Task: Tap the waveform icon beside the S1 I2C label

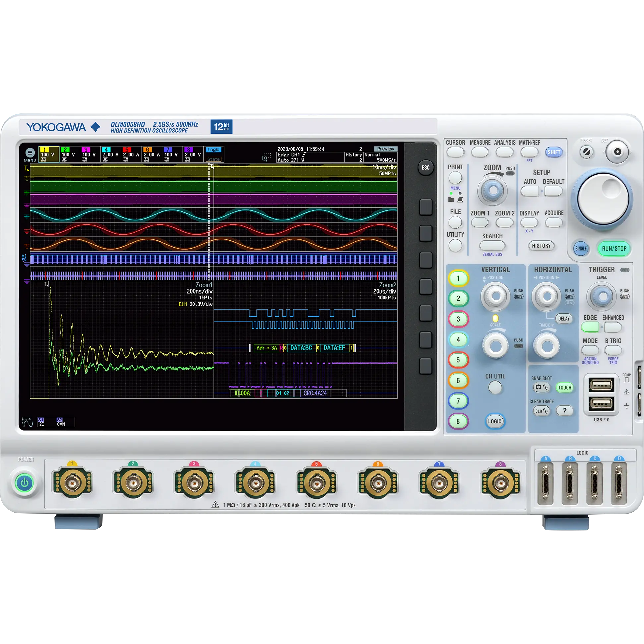Action: tap(27, 422)
